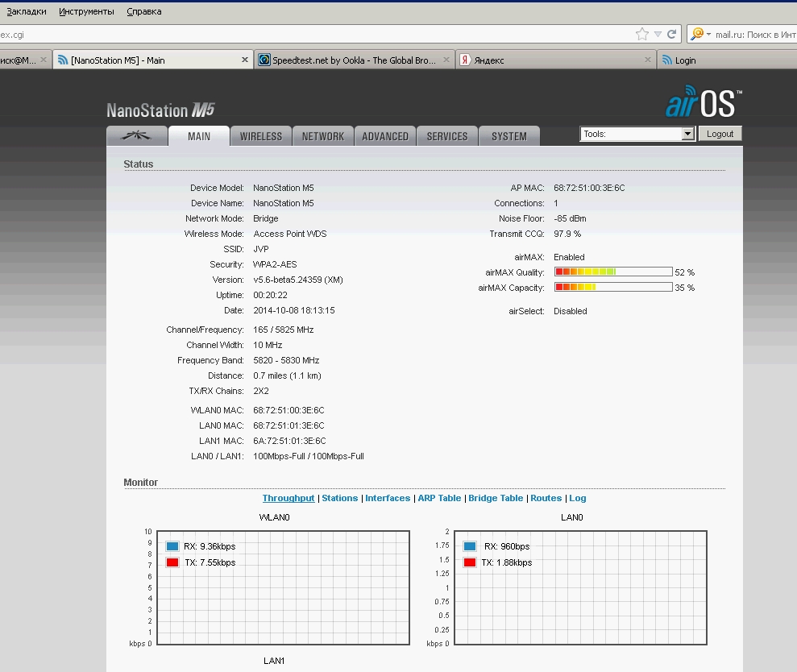
Task: Open the Stations monitor link
Action: 339,498
